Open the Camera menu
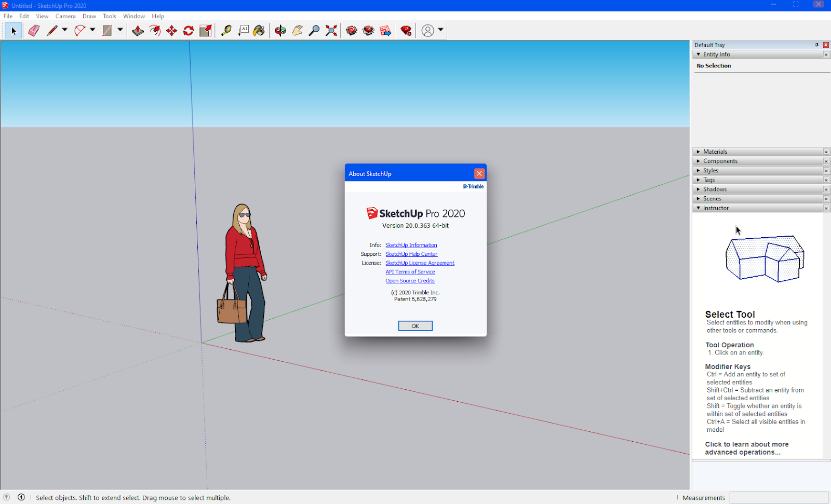 pyautogui.click(x=65, y=16)
